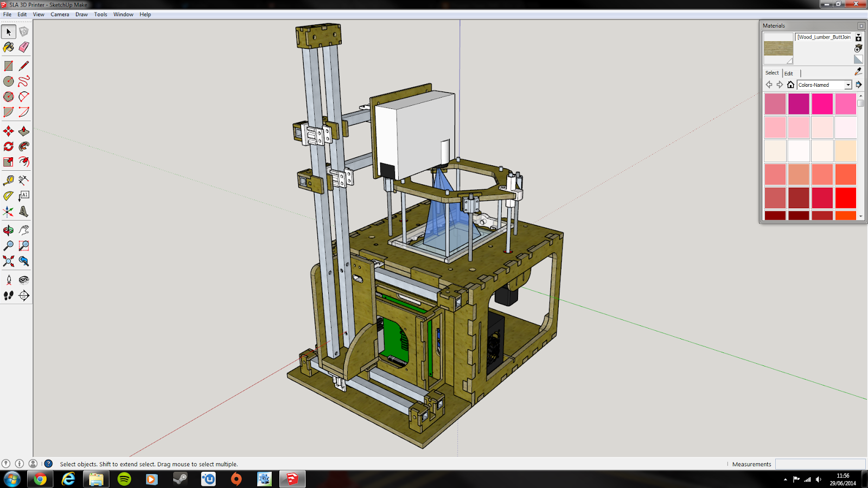Select the Tape Measure tool
The width and height of the screenshot is (868, 488).
coord(9,180)
